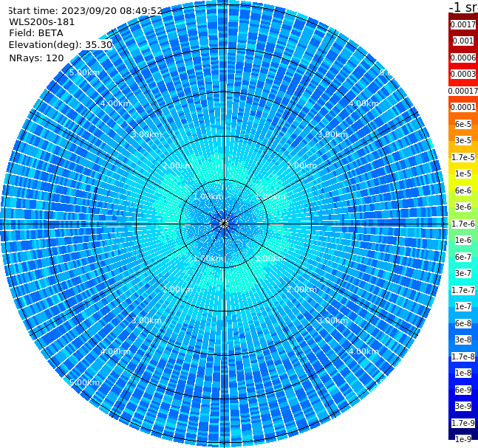Select the 3e-7 colorbar label
The image size is (478, 448).
click(463, 273)
